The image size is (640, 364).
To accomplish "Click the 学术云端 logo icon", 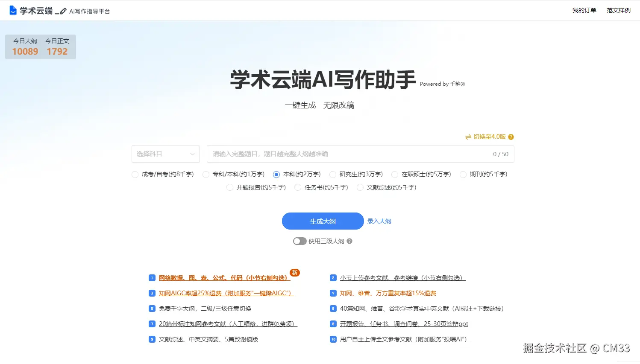I will (x=13, y=10).
